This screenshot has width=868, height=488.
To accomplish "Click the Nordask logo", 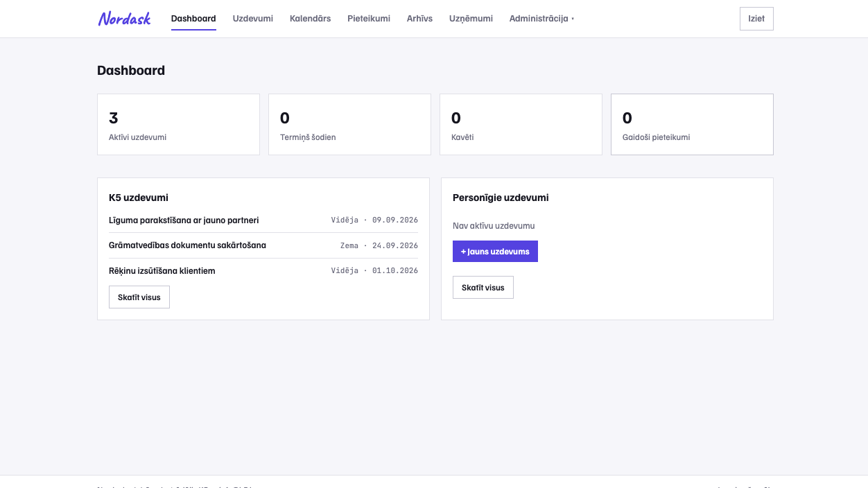I will pos(125,19).
